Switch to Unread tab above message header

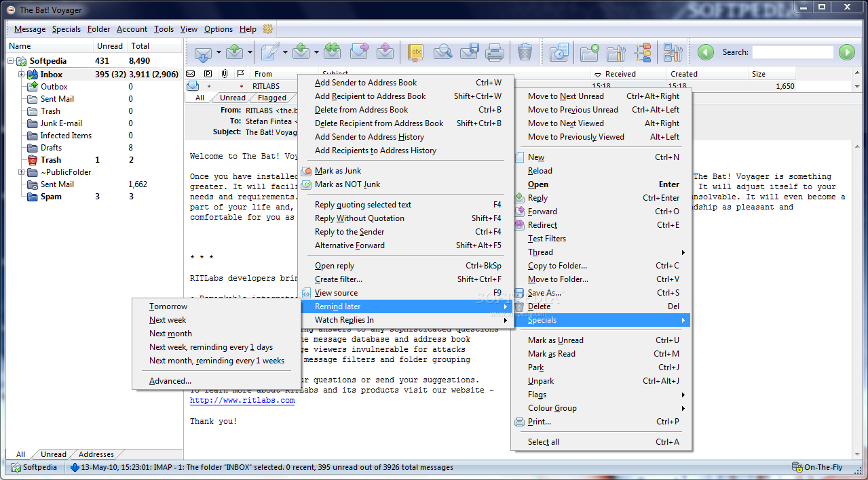[x=233, y=98]
